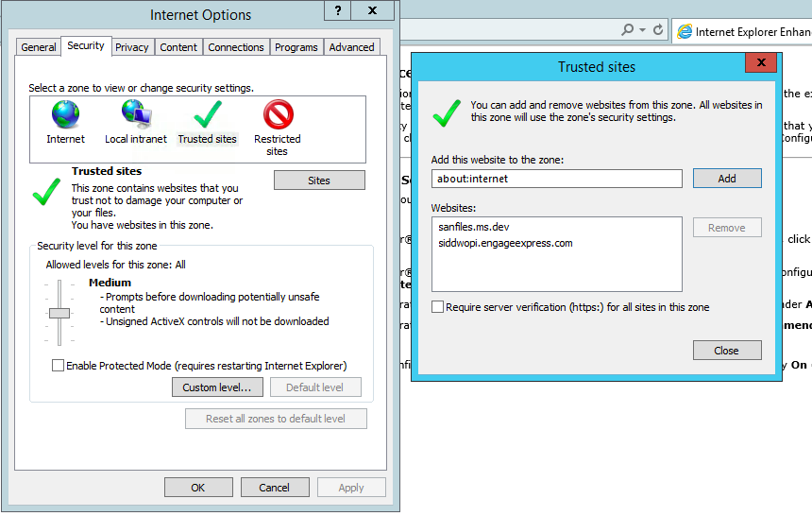Open the Connections tab
Image resolution: width=812 pixels, height=516 pixels.
[x=236, y=47]
